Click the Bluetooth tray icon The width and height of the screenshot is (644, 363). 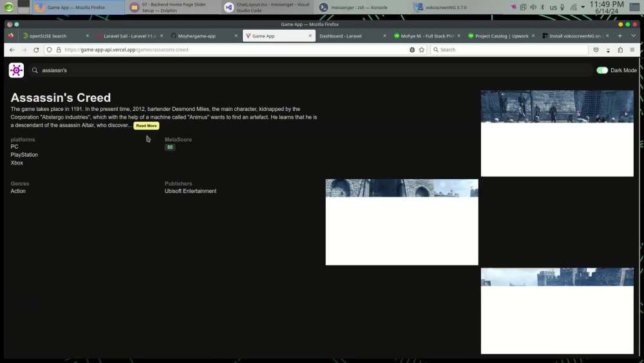(542, 7)
